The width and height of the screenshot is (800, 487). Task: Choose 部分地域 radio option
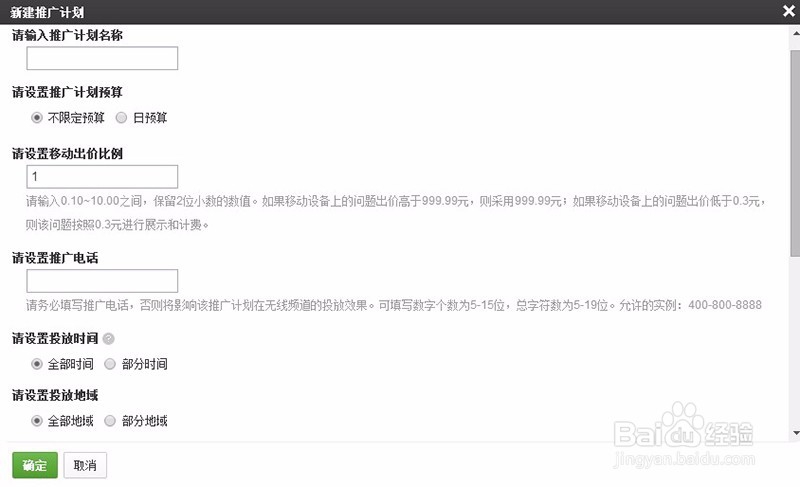pos(110,421)
